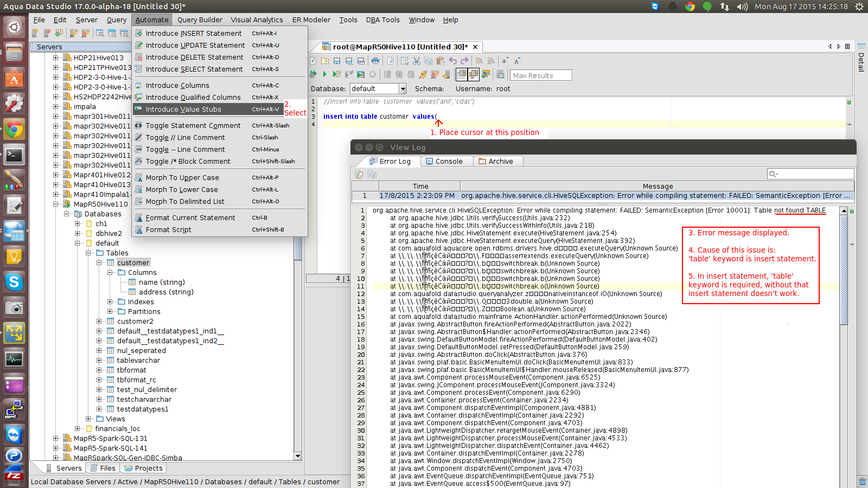The image size is (868, 488).
Task: Toggle the select-all dashed rectangle button
Action: click(404, 61)
